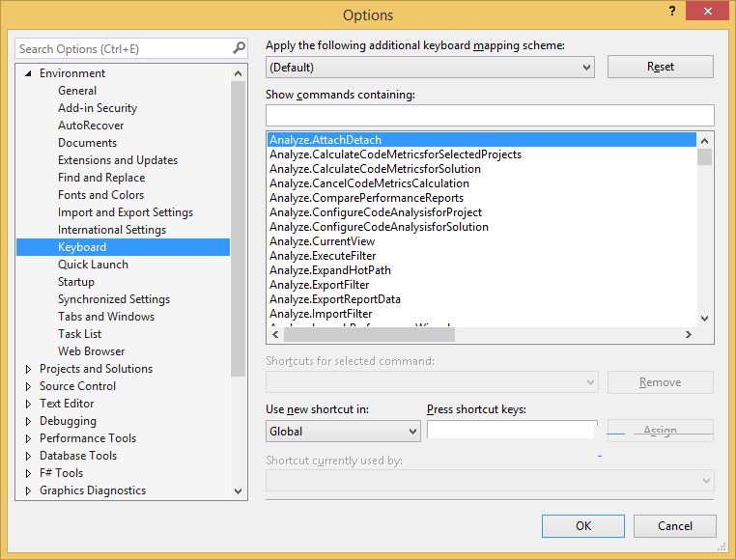This screenshot has width=736, height=560.
Task: Select Import and Export Settings
Action: (x=126, y=212)
